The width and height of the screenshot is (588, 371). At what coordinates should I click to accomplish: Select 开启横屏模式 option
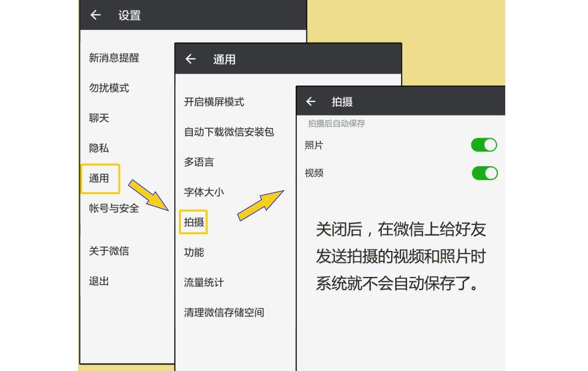point(214,102)
